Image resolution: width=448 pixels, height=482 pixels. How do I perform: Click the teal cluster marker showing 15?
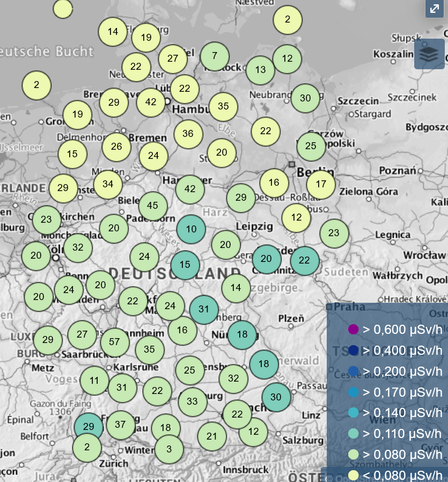coord(185,265)
